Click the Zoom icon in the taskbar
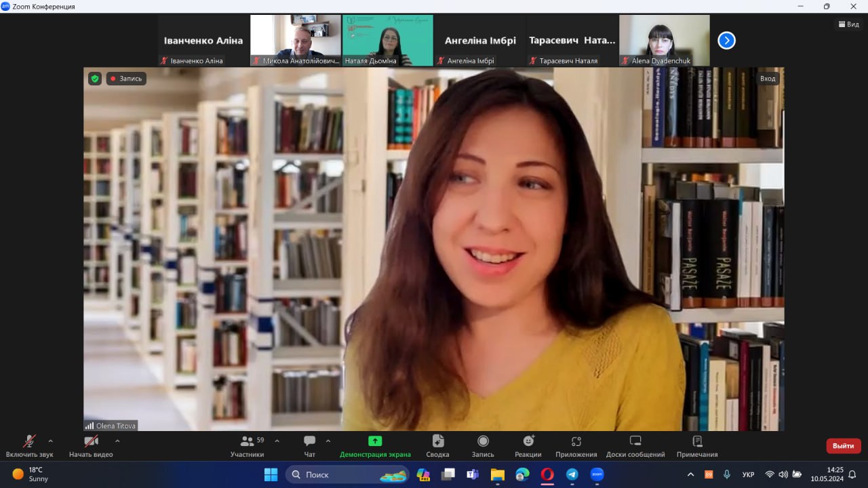 coord(597,474)
